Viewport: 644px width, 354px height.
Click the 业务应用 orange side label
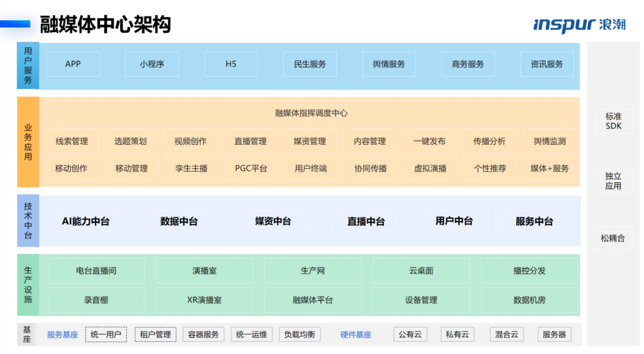(28, 143)
